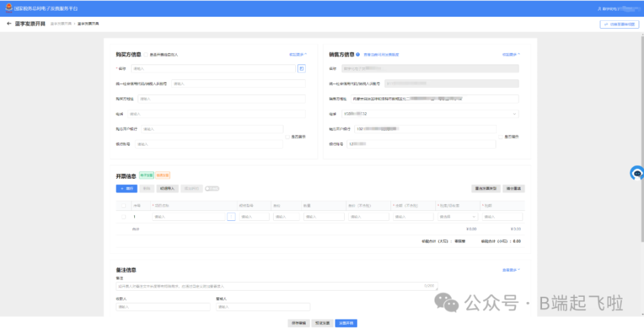644x329 pixels.
Task: Open the robot assistant floating icon
Action: tap(637, 173)
